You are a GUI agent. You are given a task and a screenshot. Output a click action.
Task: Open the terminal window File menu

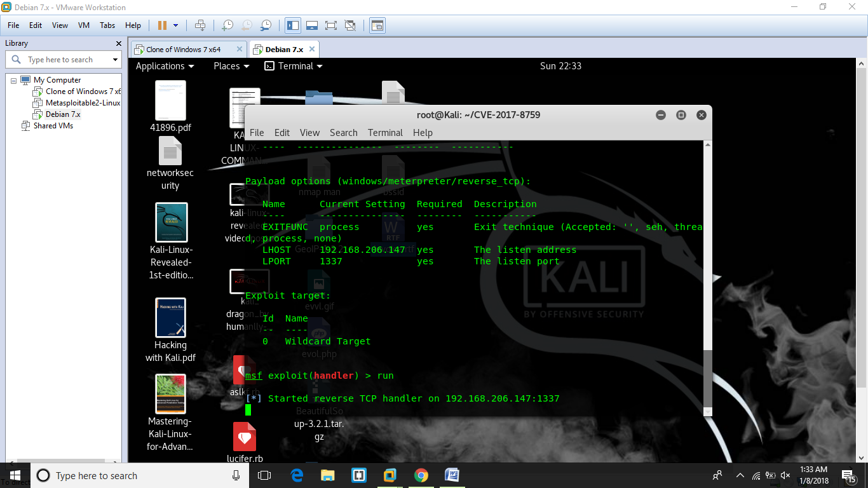coord(257,133)
